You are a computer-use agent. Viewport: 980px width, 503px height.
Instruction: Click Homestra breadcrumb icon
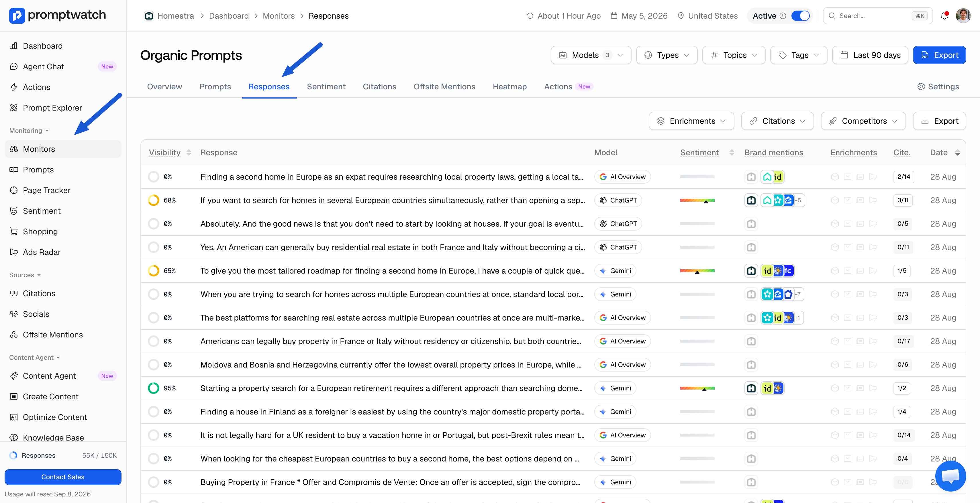tap(149, 16)
